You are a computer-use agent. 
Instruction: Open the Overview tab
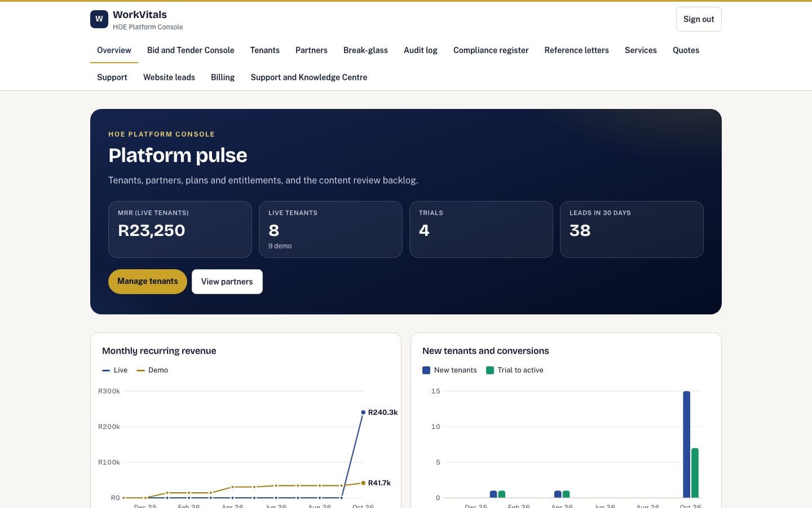[114, 50]
